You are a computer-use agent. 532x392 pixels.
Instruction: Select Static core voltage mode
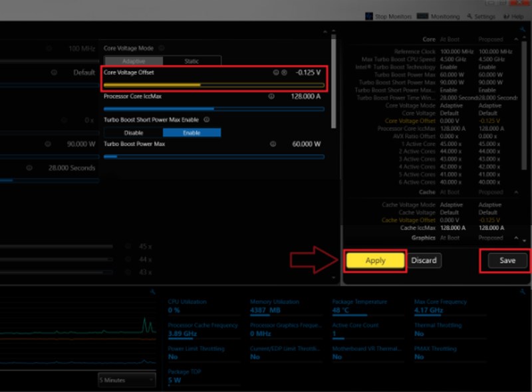tap(192, 61)
